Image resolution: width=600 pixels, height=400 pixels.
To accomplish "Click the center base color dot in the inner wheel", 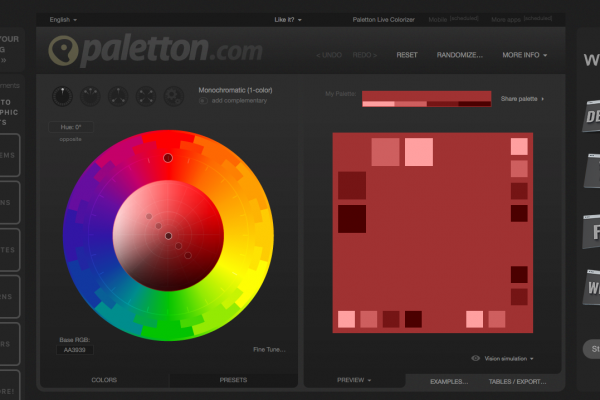I will [168, 236].
